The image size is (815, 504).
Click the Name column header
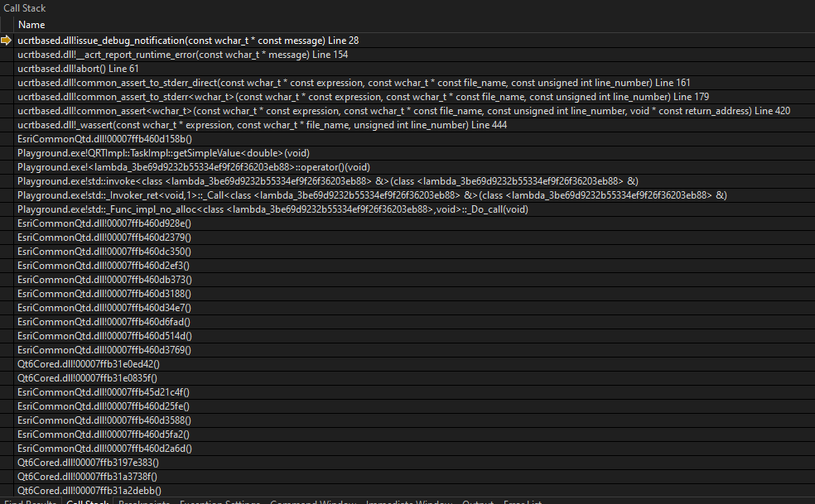[x=31, y=25]
